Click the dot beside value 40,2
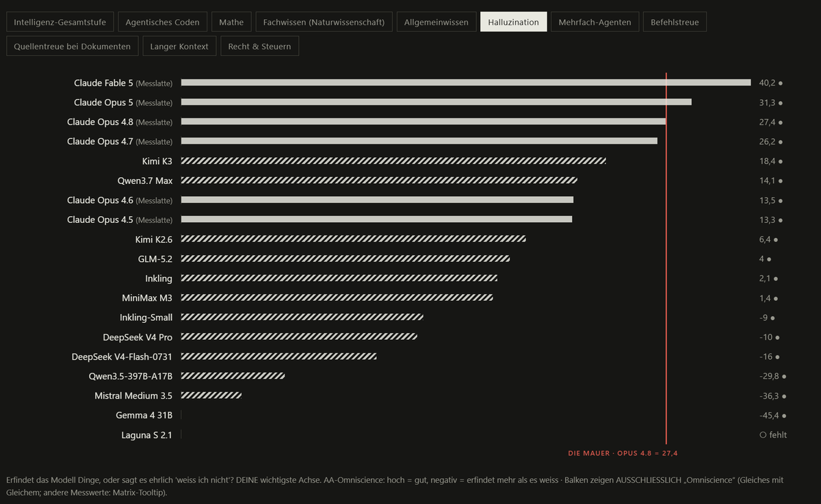 (x=780, y=83)
